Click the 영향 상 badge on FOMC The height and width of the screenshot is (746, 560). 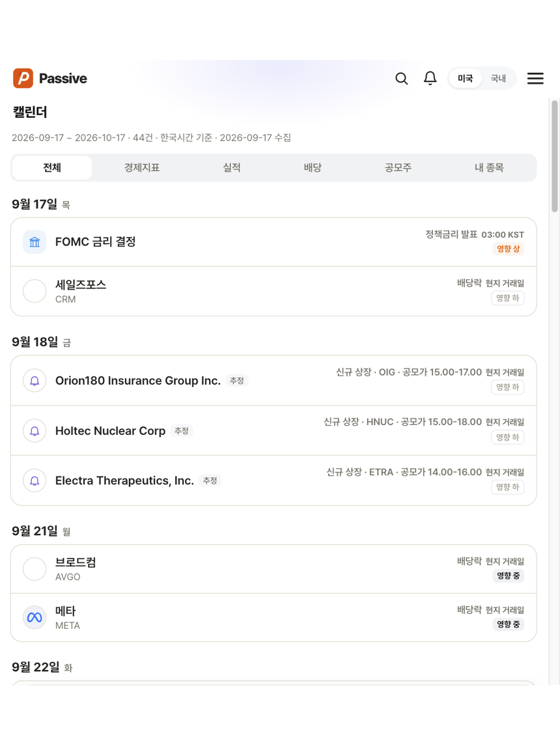[508, 249]
